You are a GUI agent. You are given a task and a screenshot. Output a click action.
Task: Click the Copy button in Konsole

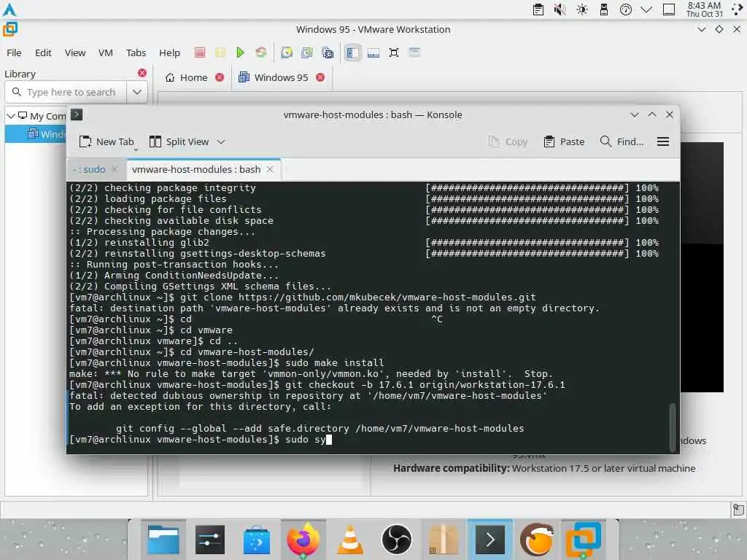pyautogui.click(x=508, y=142)
